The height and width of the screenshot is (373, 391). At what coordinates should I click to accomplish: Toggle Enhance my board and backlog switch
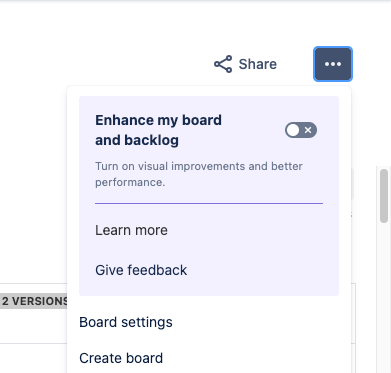[301, 130]
